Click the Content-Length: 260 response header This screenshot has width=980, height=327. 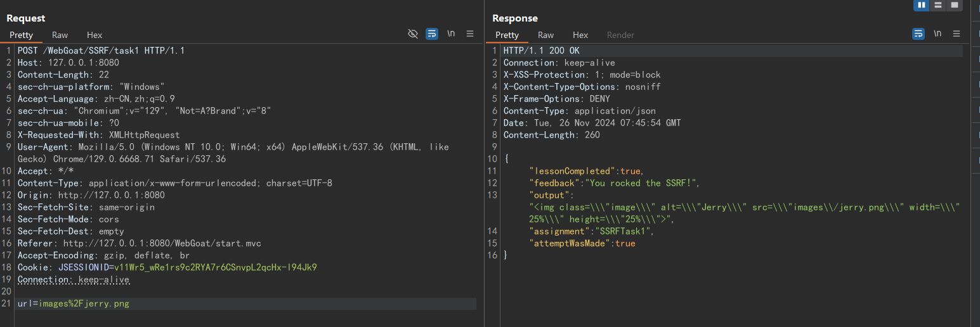(551, 135)
